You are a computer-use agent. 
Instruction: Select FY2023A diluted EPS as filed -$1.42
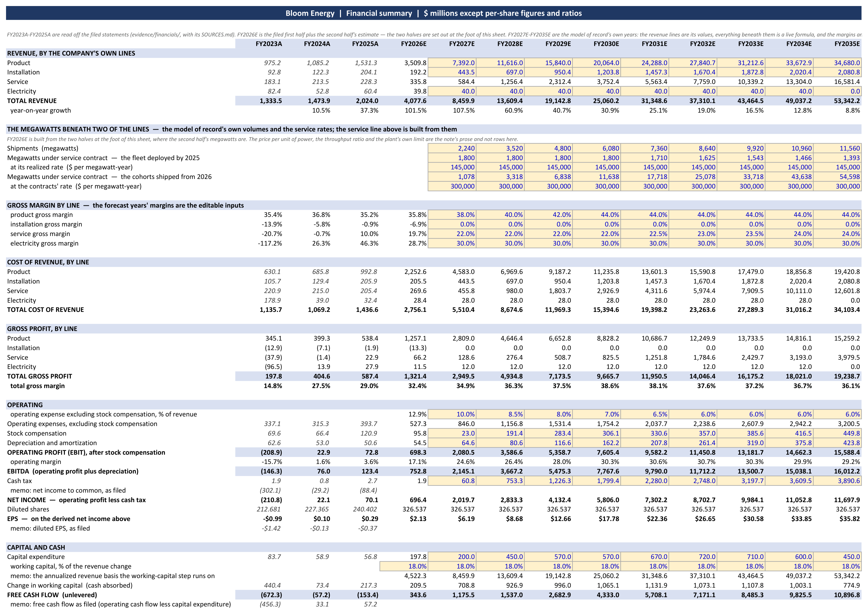tap(271, 529)
